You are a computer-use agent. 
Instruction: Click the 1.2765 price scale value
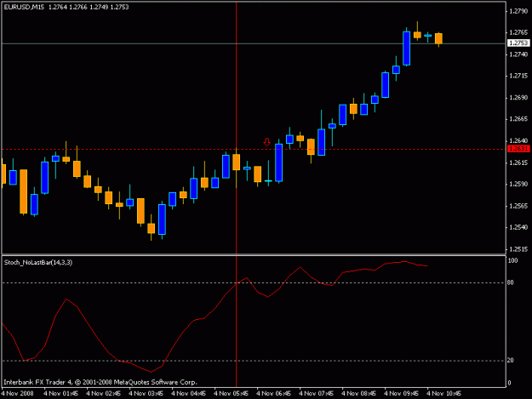point(518,32)
